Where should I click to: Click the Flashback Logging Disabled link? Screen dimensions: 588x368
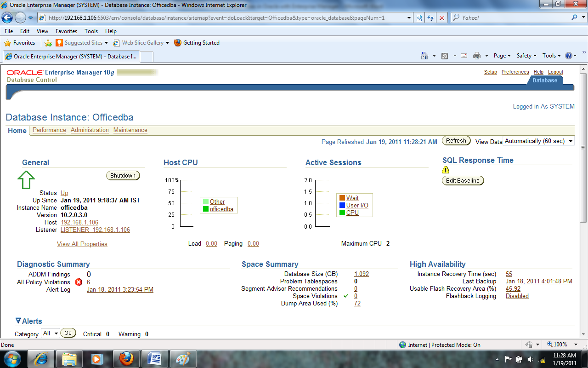pos(517,296)
